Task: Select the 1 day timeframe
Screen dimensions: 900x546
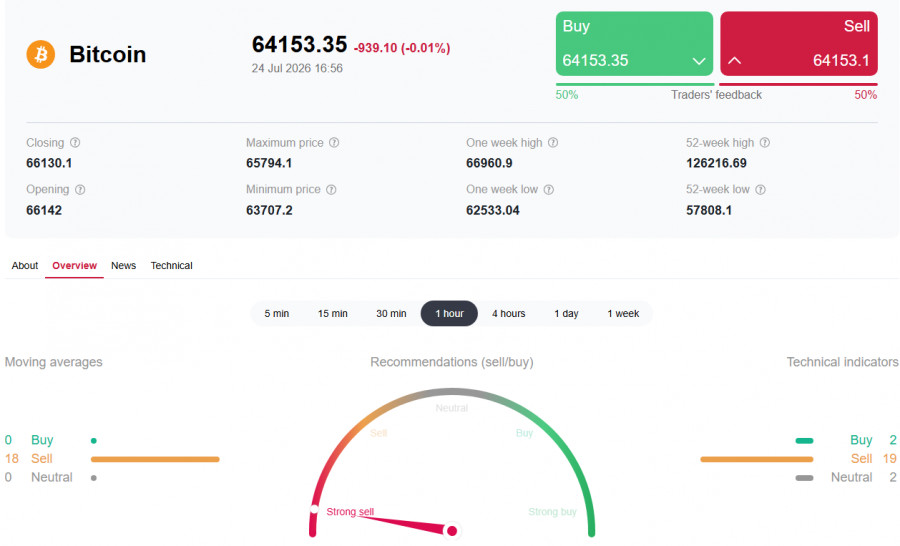Action: click(567, 313)
